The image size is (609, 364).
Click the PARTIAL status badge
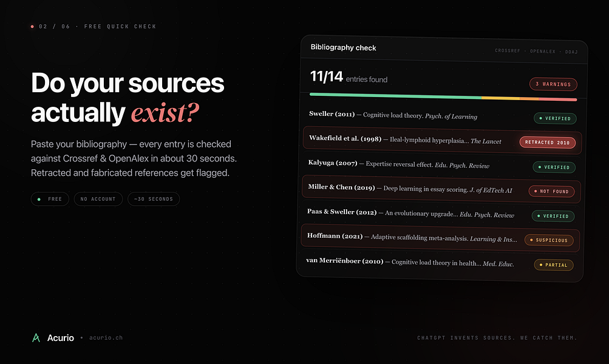554,265
